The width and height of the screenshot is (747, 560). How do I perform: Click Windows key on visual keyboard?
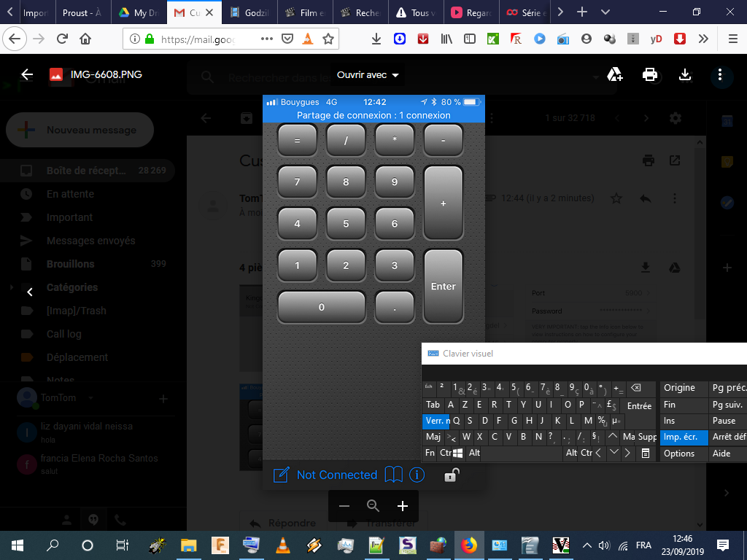pyautogui.click(x=457, y=453)
